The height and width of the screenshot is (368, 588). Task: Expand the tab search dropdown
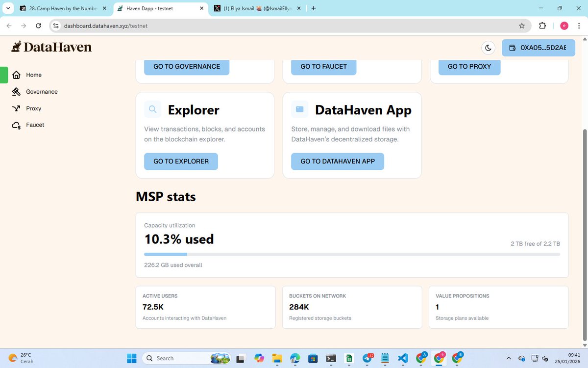(7, 8)
